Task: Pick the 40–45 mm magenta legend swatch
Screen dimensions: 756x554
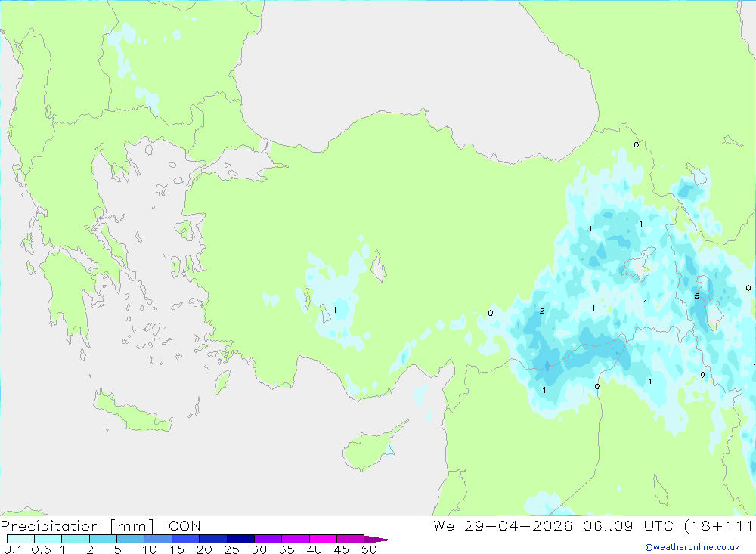Action: [323, 539]
